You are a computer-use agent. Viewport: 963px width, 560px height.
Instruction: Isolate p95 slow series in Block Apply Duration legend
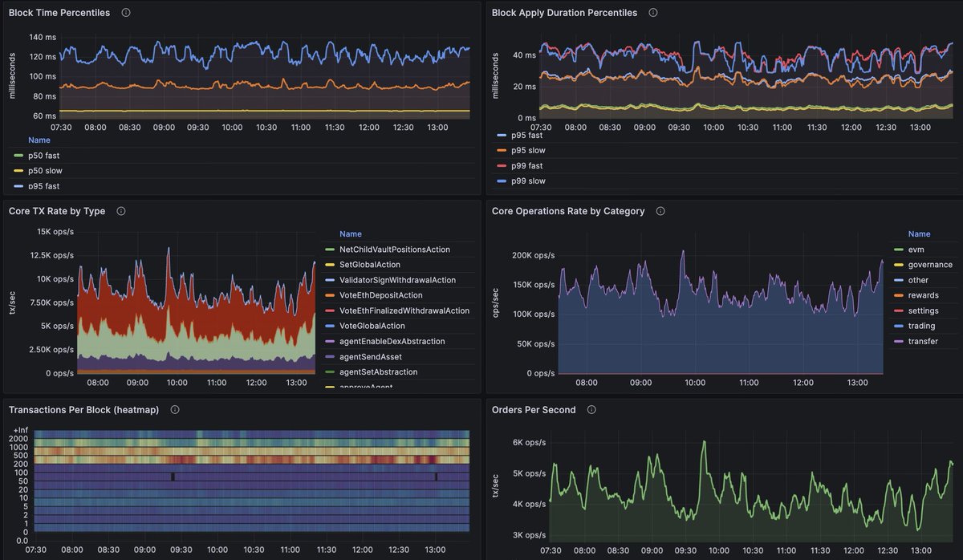(528, 150)
